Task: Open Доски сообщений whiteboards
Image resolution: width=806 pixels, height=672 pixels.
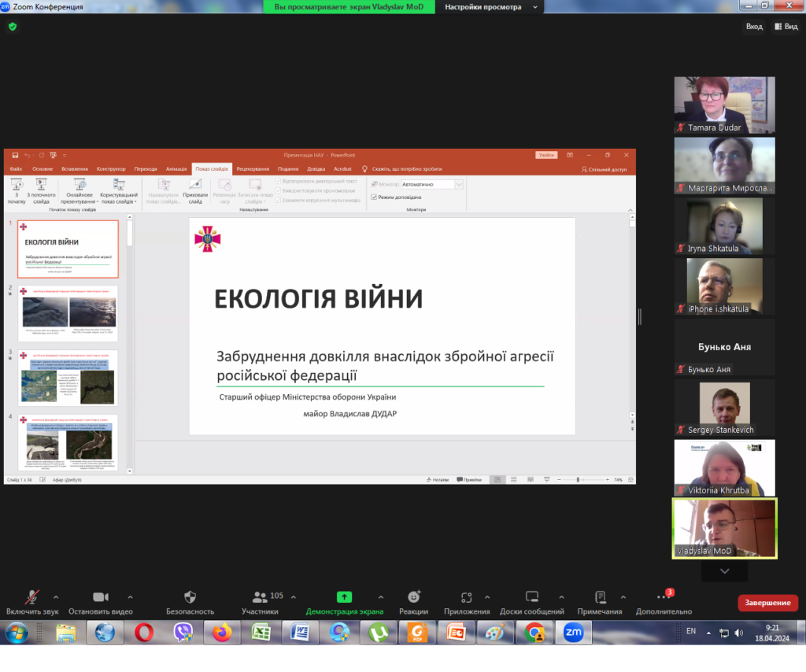Action: coord(532,597)
